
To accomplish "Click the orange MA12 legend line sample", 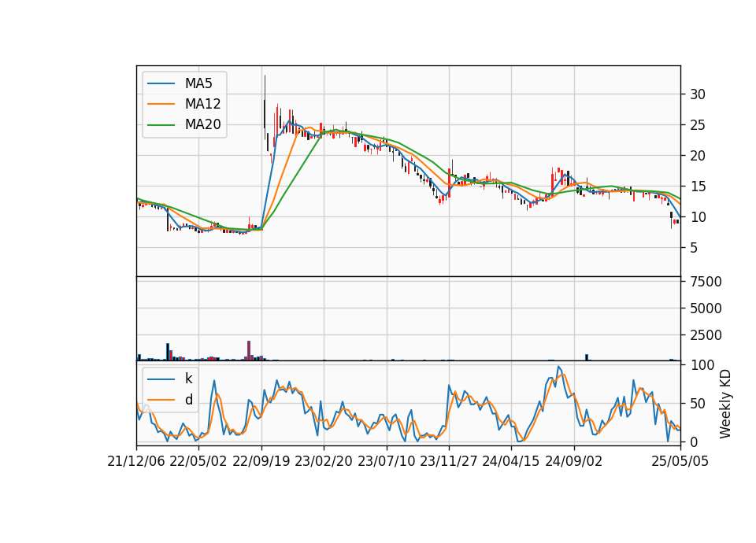I will pyautogui.click(x=161, y=104).
